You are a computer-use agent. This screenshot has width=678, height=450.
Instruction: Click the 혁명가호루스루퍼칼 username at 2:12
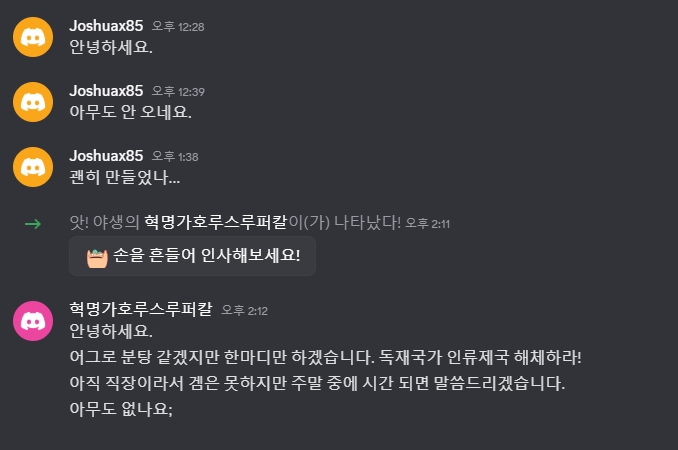(x=140, y=308)
